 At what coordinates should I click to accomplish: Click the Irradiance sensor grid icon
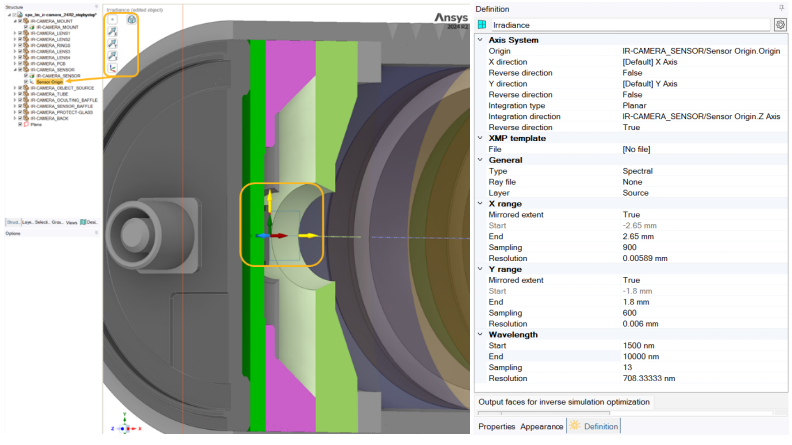482,25
